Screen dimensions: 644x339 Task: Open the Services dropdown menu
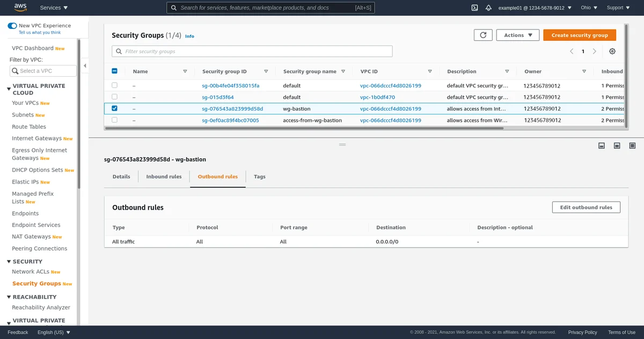(x=54, y=8)
